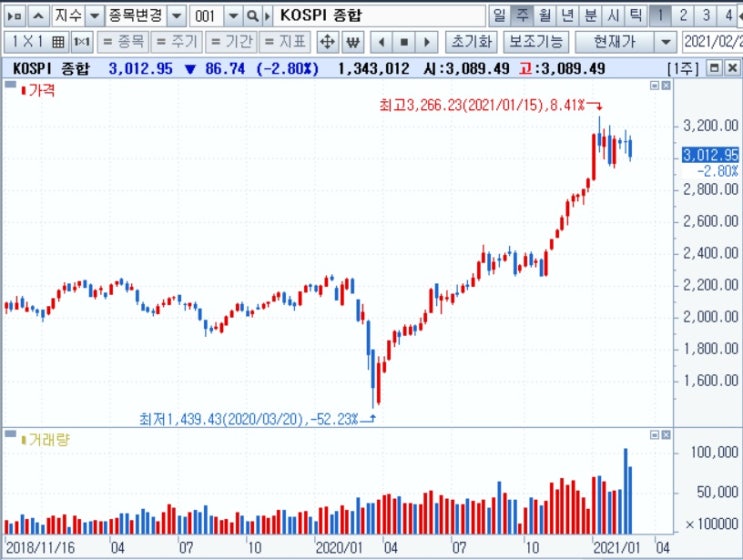The image size is (743, 560).
Task: Toggle the = 지표 sync button
Action: (285, 42)
